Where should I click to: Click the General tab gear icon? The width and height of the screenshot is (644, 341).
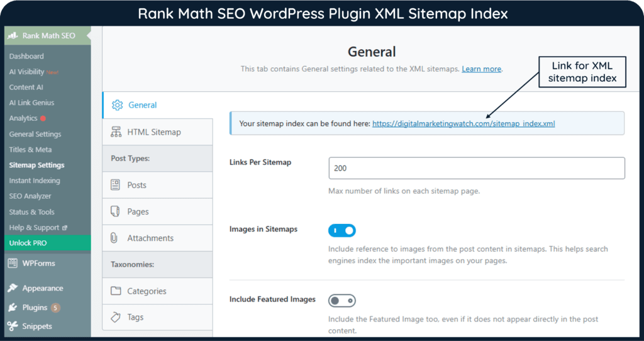pyautogui.click(x=117, y=105)
